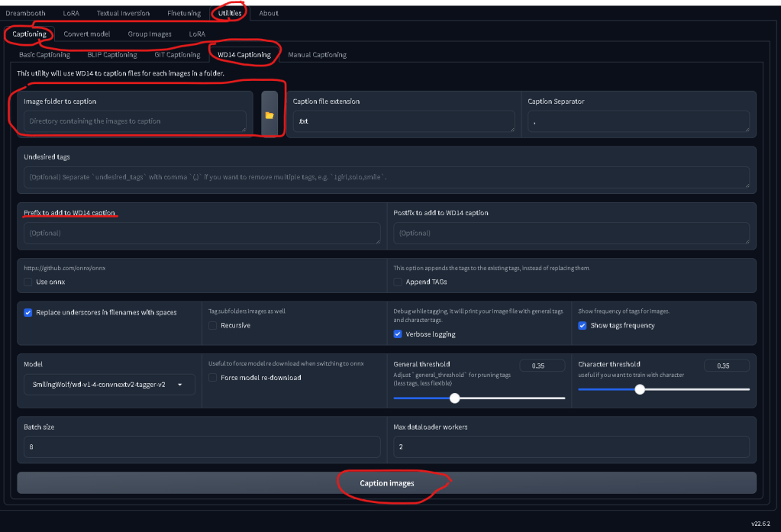Switch to the BLIP Captioning tab

coord(111,55)
